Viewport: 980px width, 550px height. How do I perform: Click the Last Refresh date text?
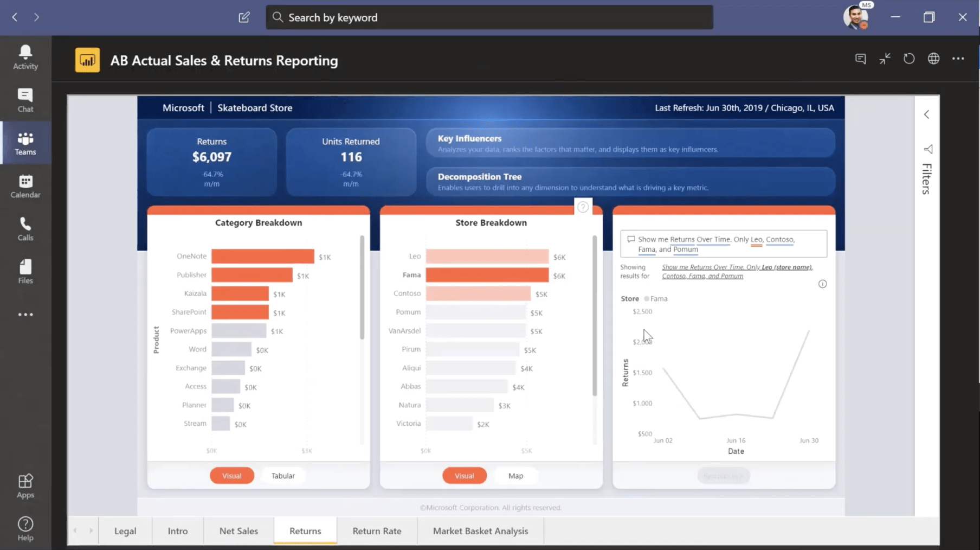coord(744,108)
